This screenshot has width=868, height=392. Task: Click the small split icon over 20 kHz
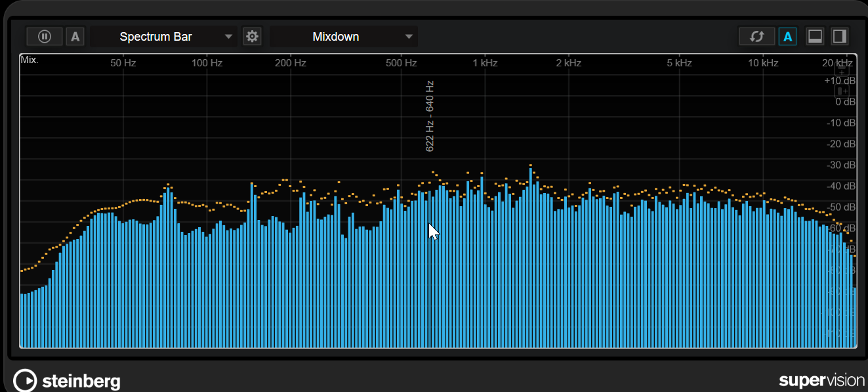click(x=842, y=70)
